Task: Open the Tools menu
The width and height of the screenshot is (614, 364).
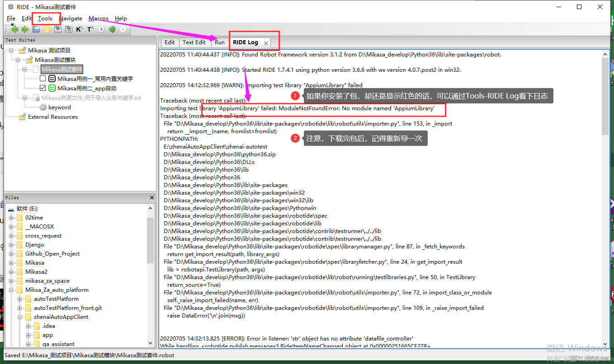Action: tap(45, 19)
